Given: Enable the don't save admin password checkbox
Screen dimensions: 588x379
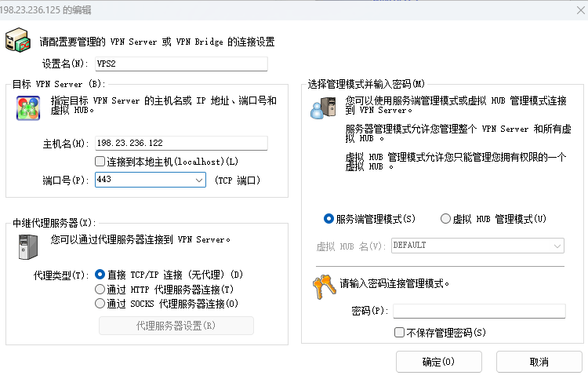Looking at the screenshot, I should pyautogui.click(x=399, y=333).
